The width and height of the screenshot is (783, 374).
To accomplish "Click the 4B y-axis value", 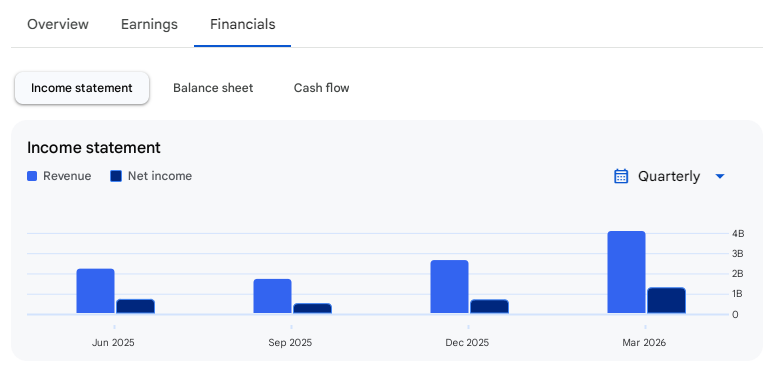I will (x=738, y=234).
